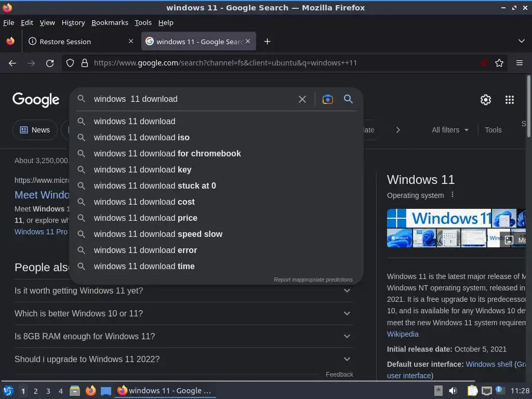Open the removable media eject tray icon
The image size is (532, 399).
point(438,391)
